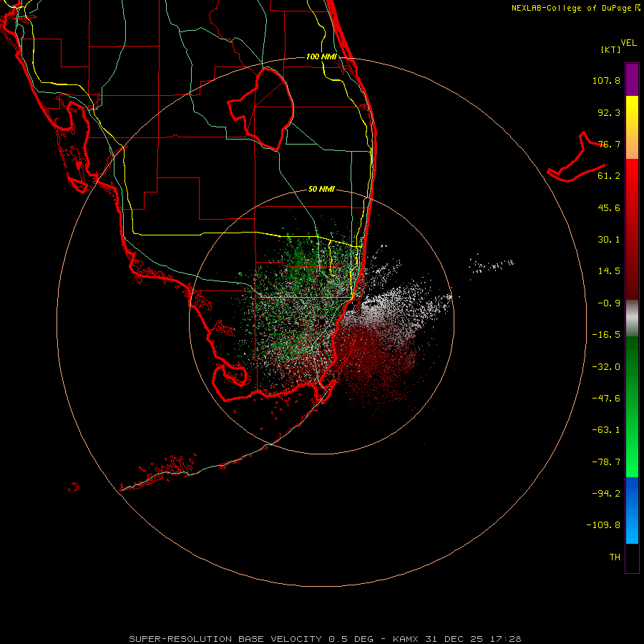This screenshot has width=644, height=644.
Task: Click the 14.5 legend value
Action: coord(609,271)
